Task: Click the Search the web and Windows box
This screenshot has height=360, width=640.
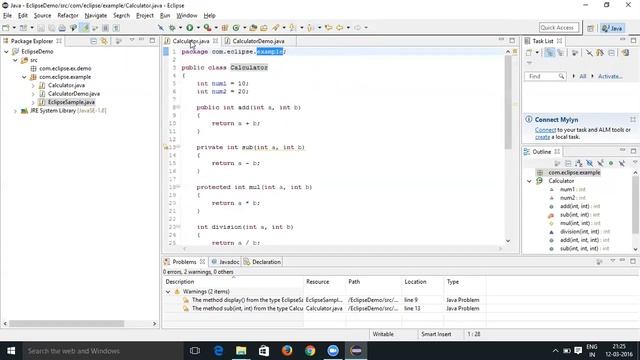Action: point(102,351)
